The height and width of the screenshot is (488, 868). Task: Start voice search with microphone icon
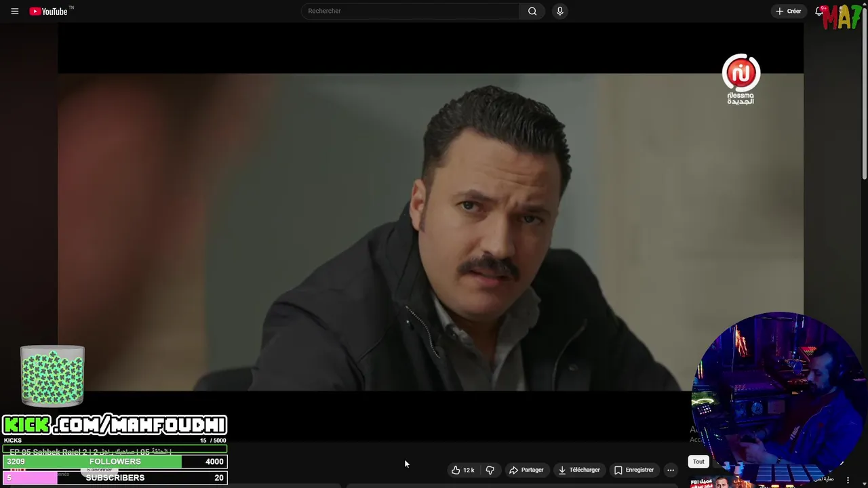coord(559,11)
